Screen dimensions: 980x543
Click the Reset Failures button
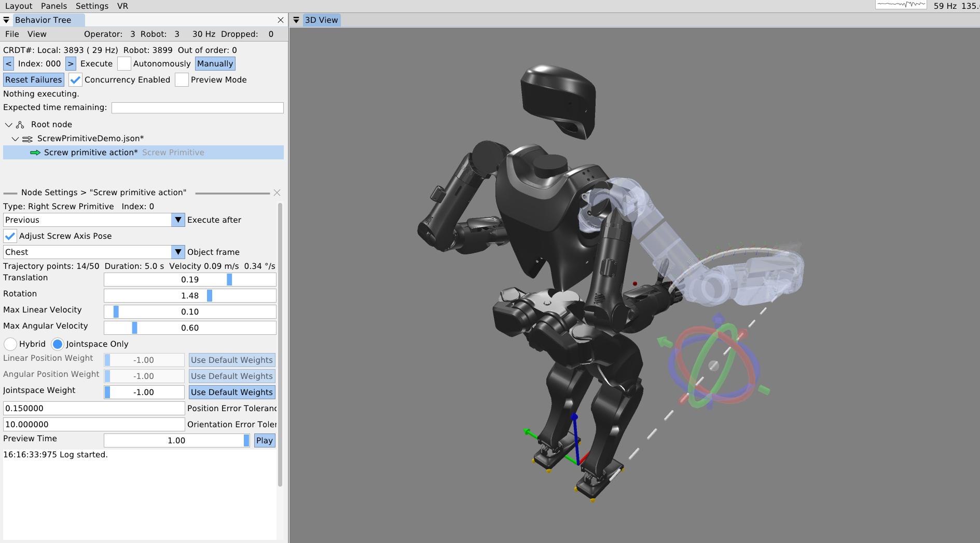tap(34, 80)
